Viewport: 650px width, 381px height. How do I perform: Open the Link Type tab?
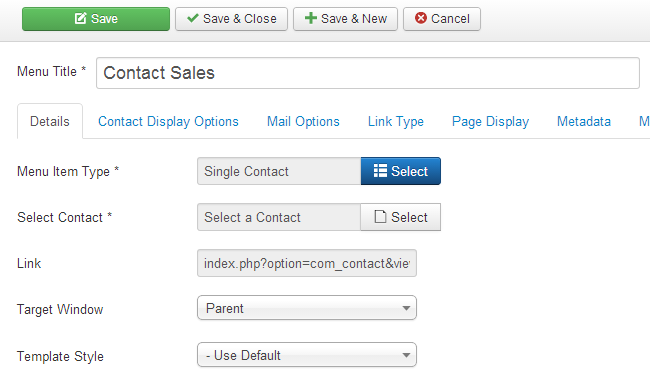pyautogui.click(x=396, y=121)
